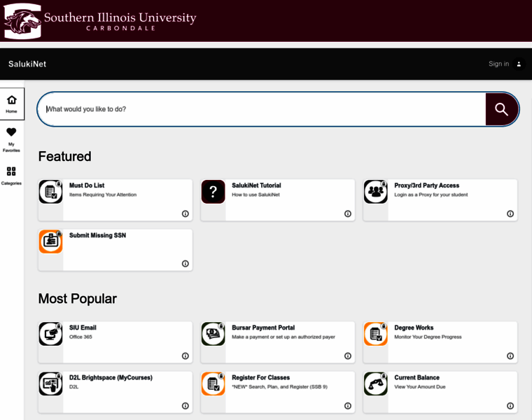Screen dimensions: 532x420
Task: Show info for Degree Works card
Action: tap(510, 356)
